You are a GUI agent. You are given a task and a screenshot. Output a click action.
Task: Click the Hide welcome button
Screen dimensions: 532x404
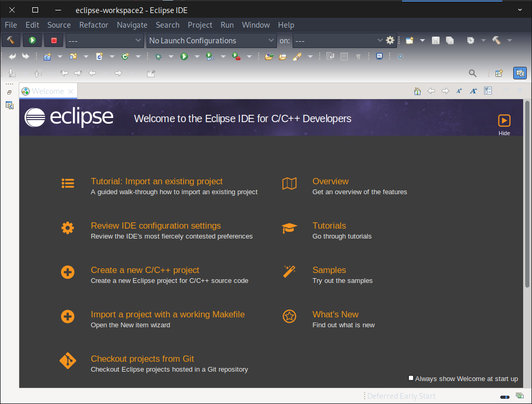[x=504, y=125]
